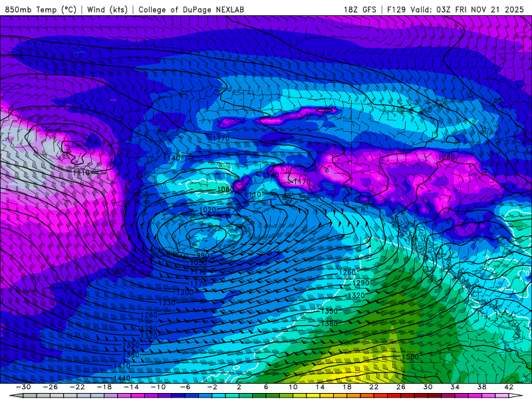Click the '30' temperature scale label
This screenshot has height=399, width=532.
(428, 387)
